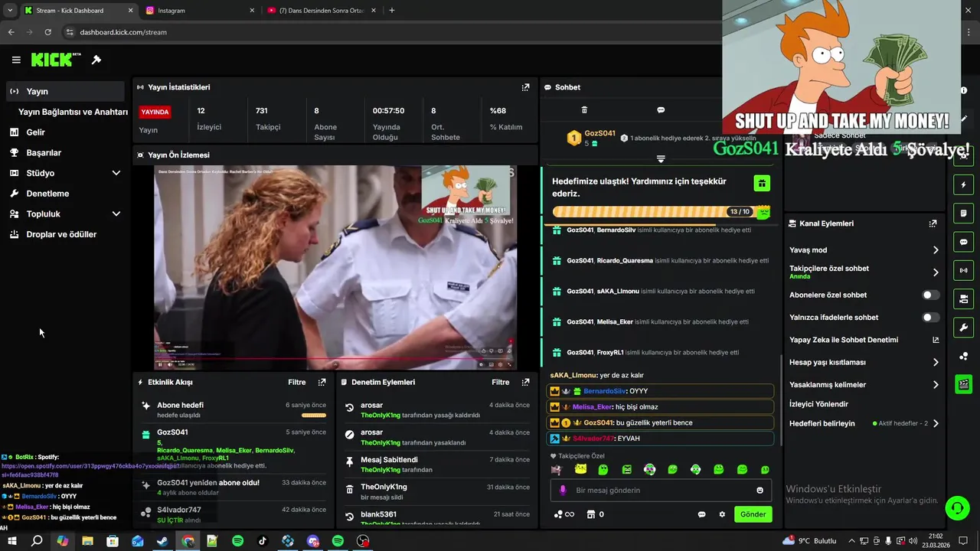This screenshot has width=980, height=551.
Task: Open Yapay Zeka ile Sohbet Denetimi link
Action: [x=864, y=340]
